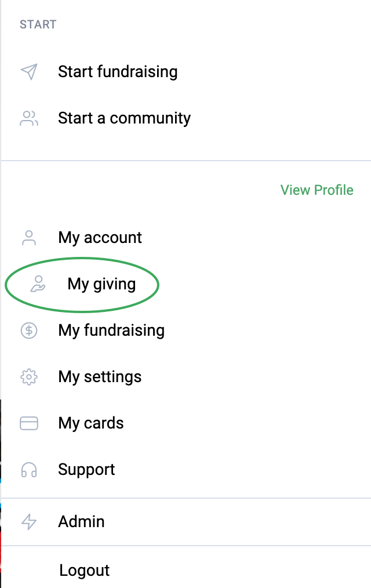This screenshot has width=371, height=588.
Task: Click the people icon beside Start a community
Action: coord(28,118)
